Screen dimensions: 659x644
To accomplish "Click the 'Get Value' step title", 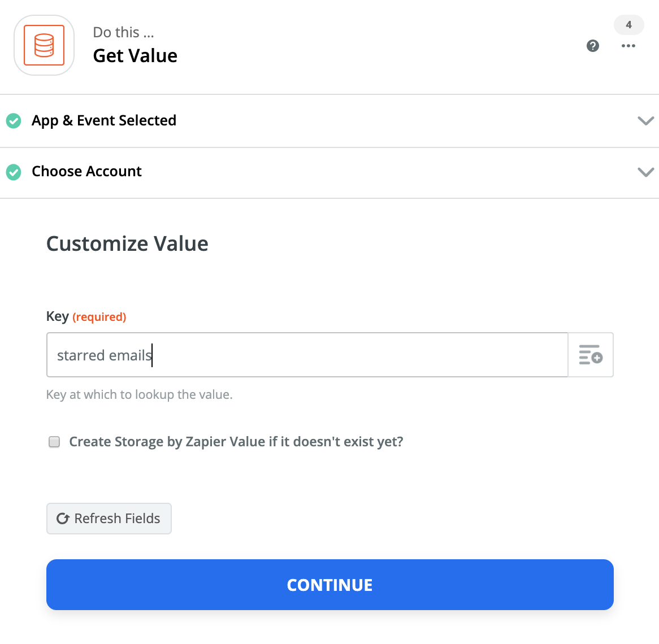I will click(x=135, y=55).
